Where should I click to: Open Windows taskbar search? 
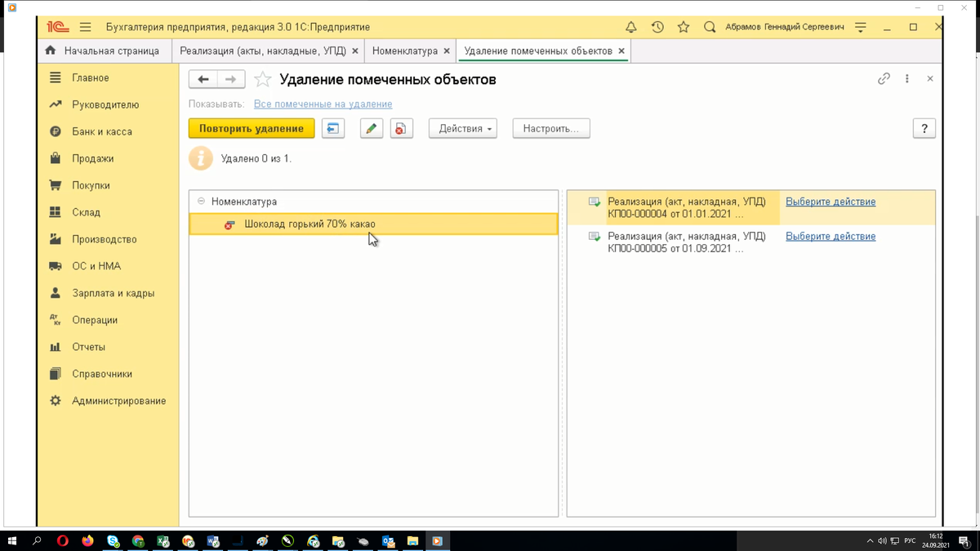[37, 541]
